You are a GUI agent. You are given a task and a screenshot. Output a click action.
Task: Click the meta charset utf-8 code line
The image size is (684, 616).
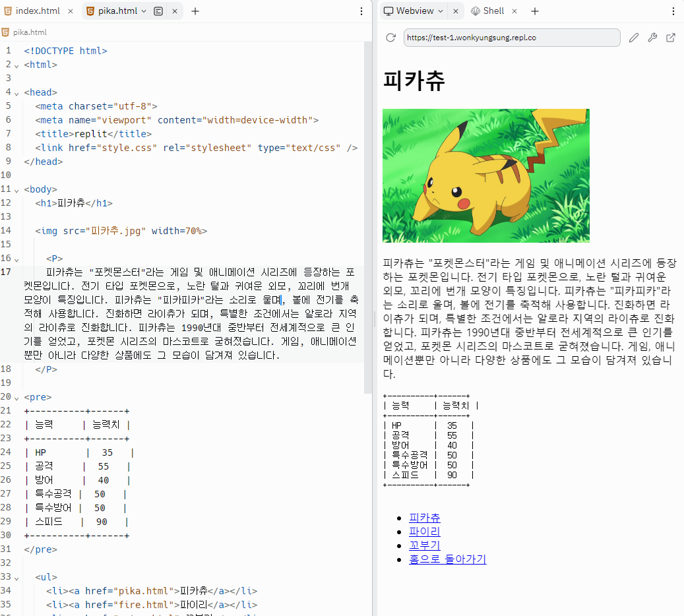pyautogui.click(x=96, y=106)
